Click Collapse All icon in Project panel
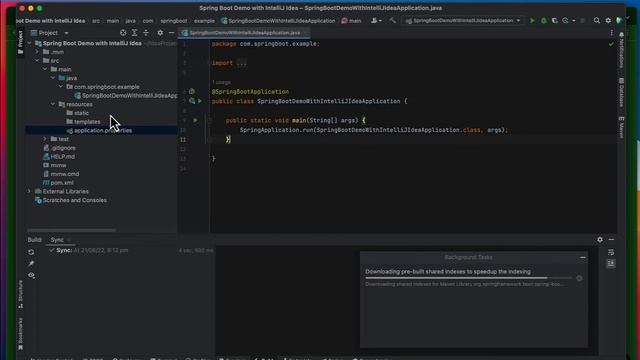Screen dimensions: 640x360 click(x=146, y=33)
